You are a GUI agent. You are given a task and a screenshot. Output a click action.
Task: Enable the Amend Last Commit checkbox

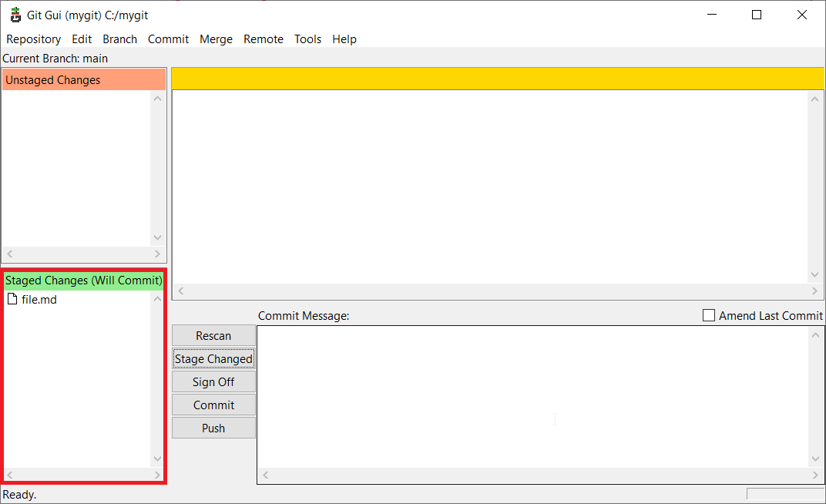click(x=709, y=315)
